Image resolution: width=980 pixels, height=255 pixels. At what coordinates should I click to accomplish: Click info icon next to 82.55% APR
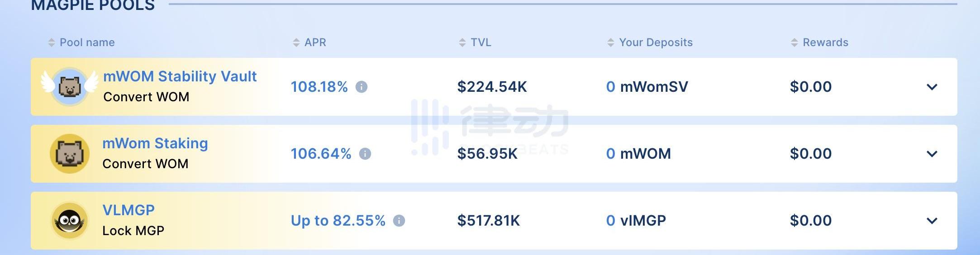click(x=399, y=221)
